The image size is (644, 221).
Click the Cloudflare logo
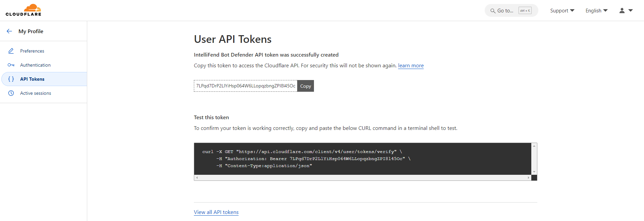click(23, 10)
